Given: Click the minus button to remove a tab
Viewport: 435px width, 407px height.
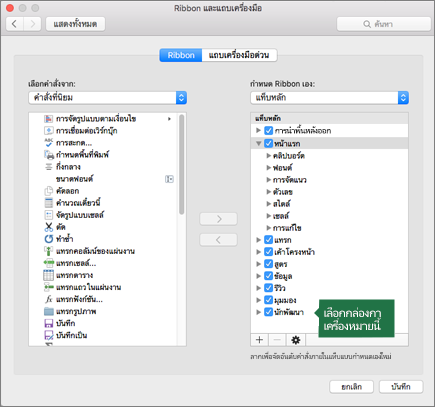Looking at the screenshot, I should point(277,340).
